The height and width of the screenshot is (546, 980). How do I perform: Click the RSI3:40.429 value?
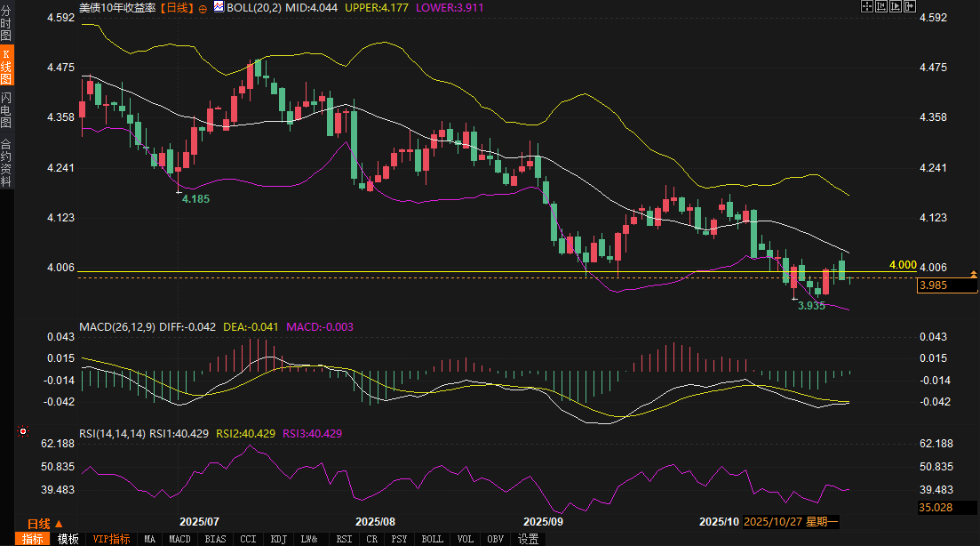coord(313,433)
